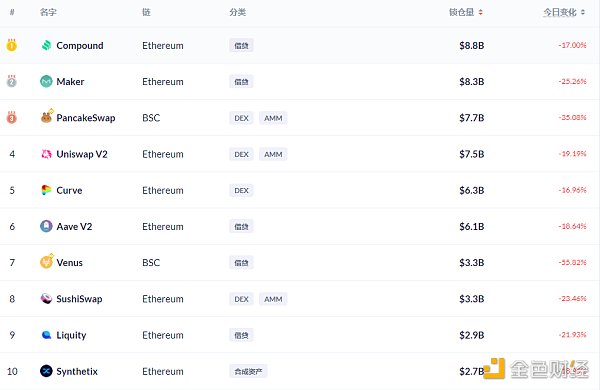Click the gold rank-one medal icon
The width and height of the screenshot is (600, 390).
tap(12, 45)
